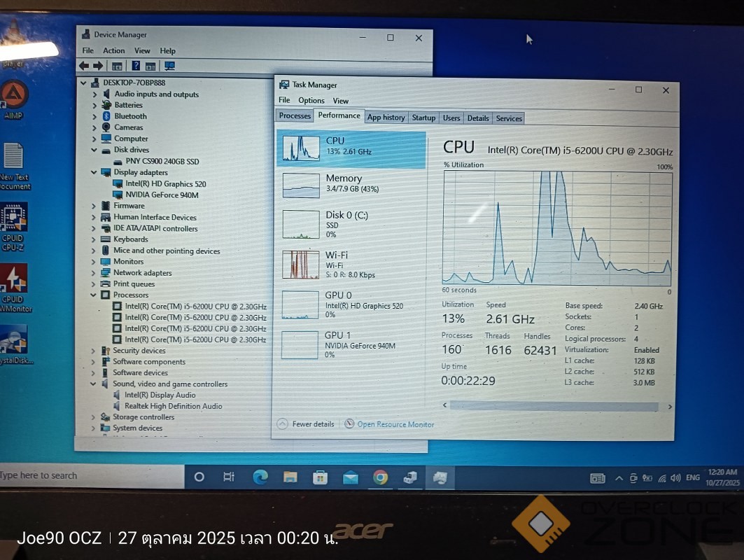Open Task Manager View menu
The image size is (744, 560).
click(341, 101)
